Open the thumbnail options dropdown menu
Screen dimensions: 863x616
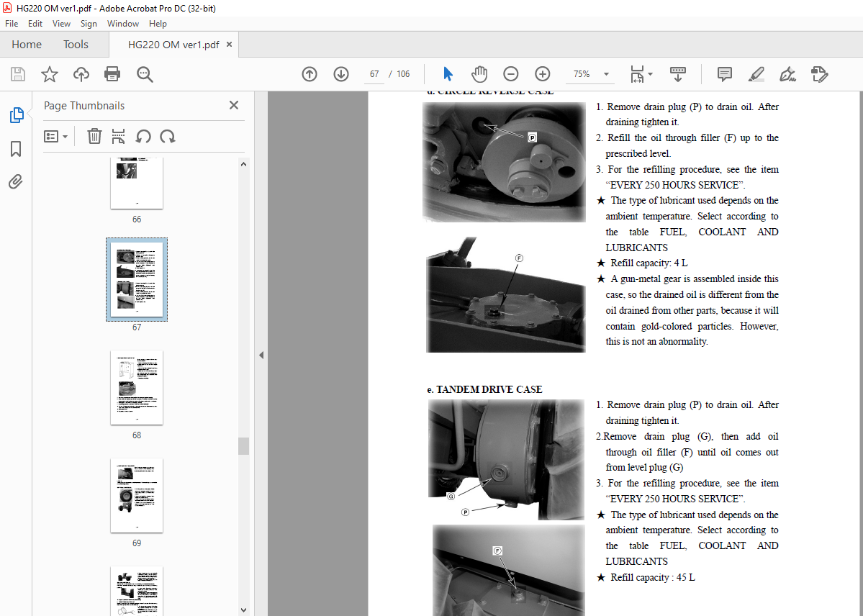click(55, 136)
